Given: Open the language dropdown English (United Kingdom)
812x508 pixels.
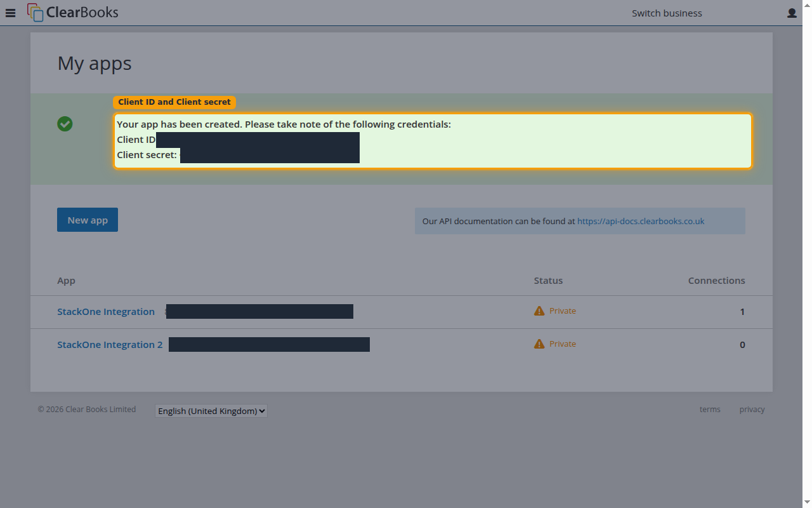Looking at the screenshot, I should 211,411.
